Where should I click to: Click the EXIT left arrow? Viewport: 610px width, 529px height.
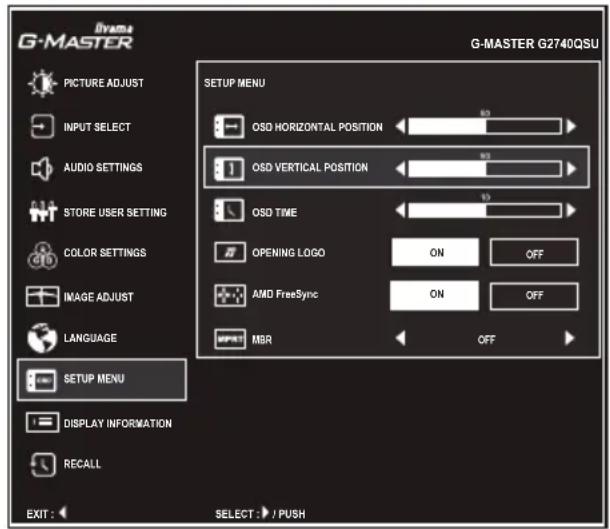click(x=63, y=513)
